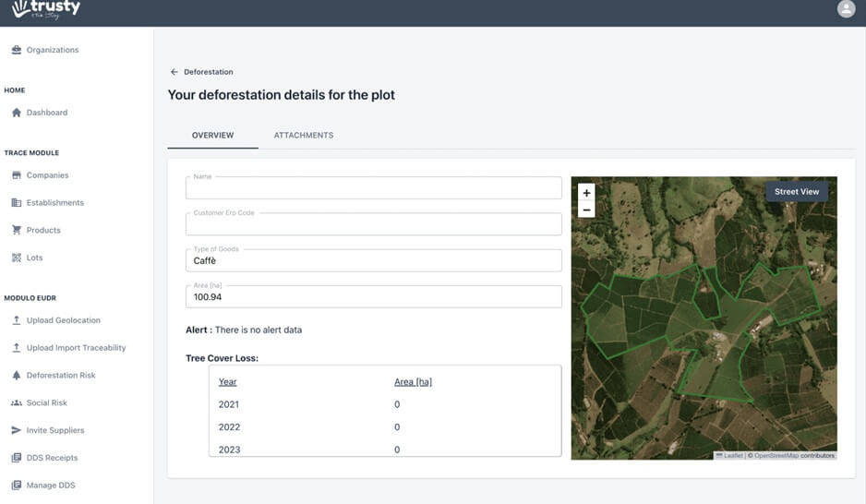Click the Organizations briefcase icon
Viewport: 866px width, 504px height.
[x=17, y=50]
